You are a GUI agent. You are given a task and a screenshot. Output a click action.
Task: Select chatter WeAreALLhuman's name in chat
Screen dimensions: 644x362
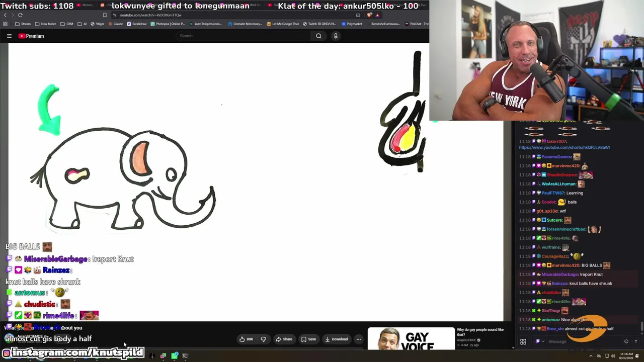(x=558, y=184)
